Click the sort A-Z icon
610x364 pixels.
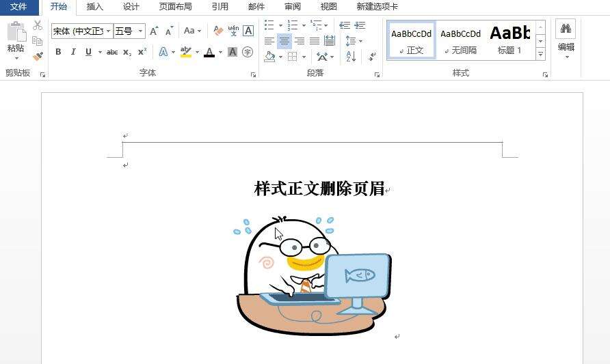pos(351,57)
